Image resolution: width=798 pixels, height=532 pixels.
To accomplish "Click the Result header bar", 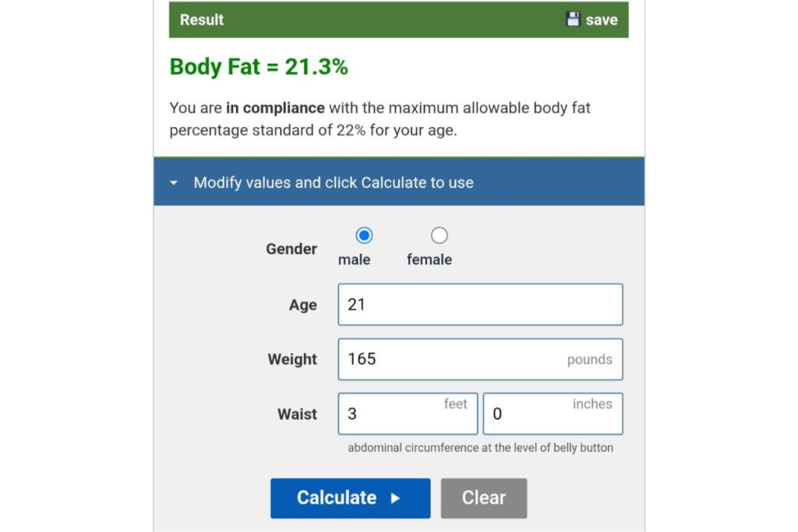I will coord(351,19).
